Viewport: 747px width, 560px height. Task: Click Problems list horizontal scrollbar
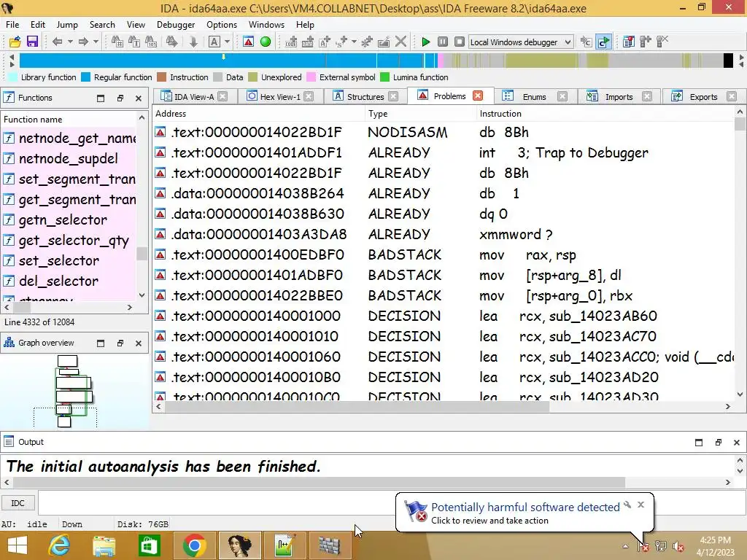click(x=357, y=407)
